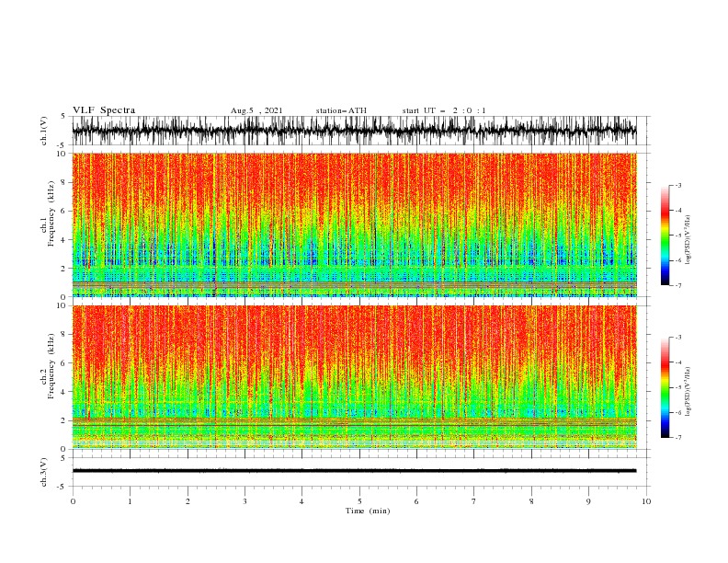Click the ch.1 frequency tick label "8"

(x=63, y=182)
